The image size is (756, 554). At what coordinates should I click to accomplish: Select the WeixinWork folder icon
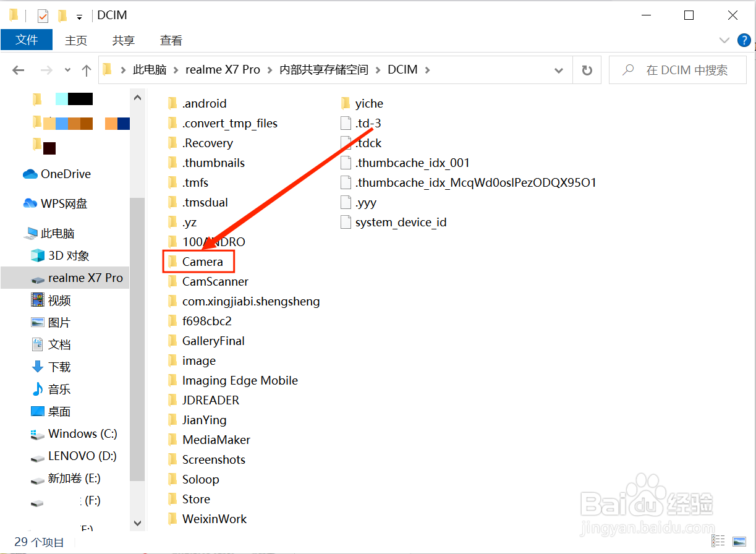pos(172,519)
